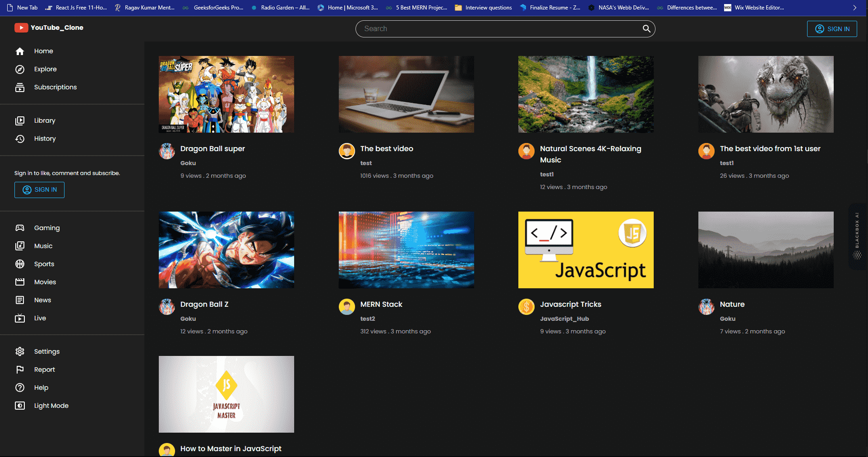The height and width of the screenshot is (457, 868).
Task: Click the YouTube_Clone logo icon
Action: click(x=21, y=28)
